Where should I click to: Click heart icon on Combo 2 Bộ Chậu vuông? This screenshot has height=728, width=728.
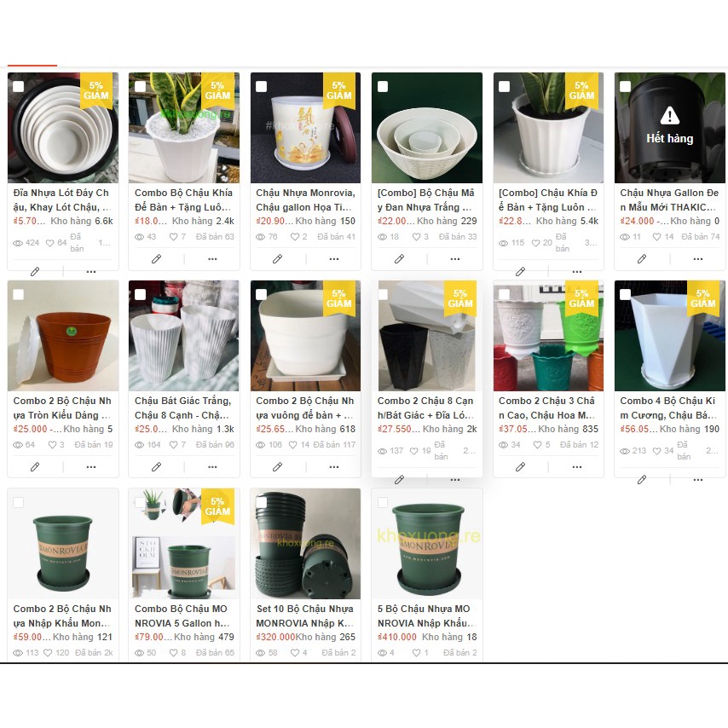(293, 445)
